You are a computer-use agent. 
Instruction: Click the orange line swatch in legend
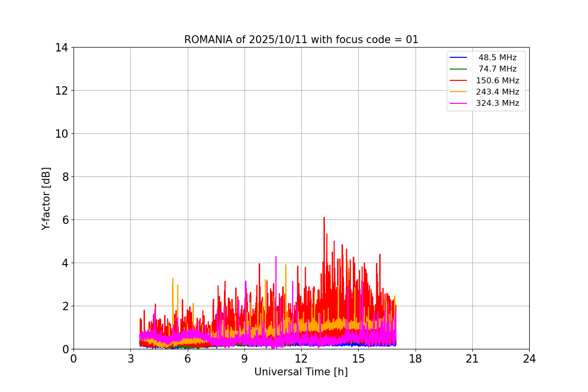pos(459,92)
